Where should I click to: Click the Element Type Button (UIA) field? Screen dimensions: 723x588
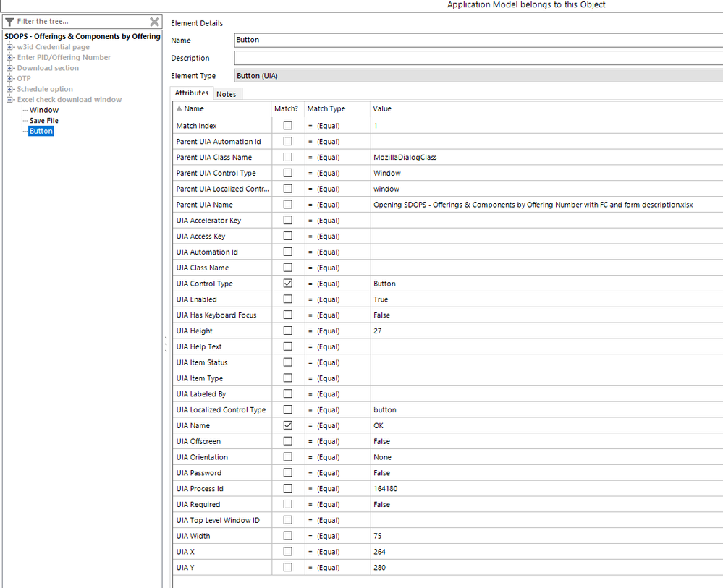(478, 76)
